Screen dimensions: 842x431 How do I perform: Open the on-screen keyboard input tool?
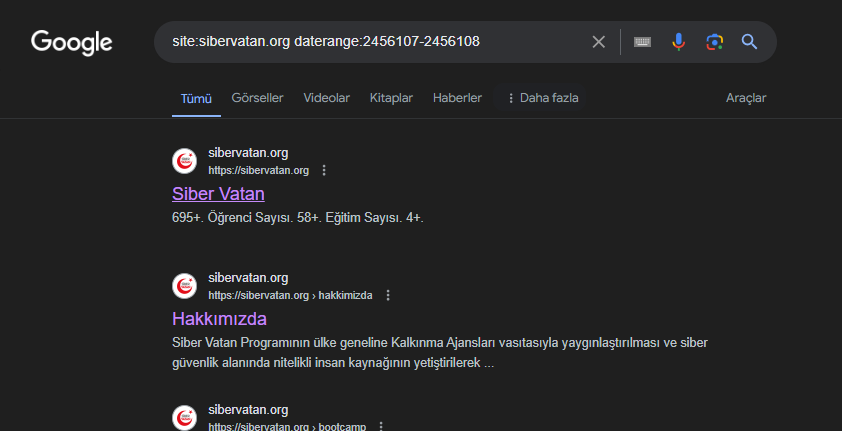643,42
